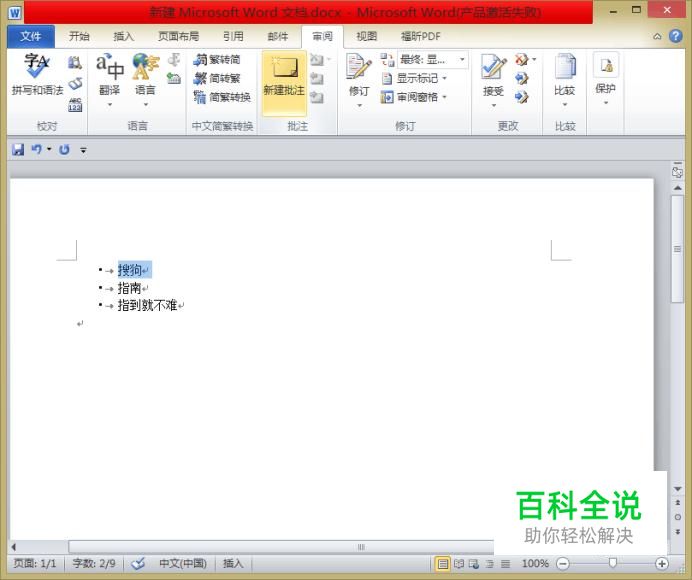Click the delete comment icon

pyautogui.click(x=317, y=60)
